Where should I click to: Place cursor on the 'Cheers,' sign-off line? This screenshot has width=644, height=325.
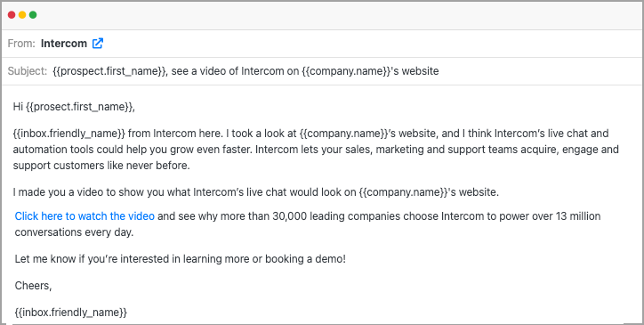point(33,286)
